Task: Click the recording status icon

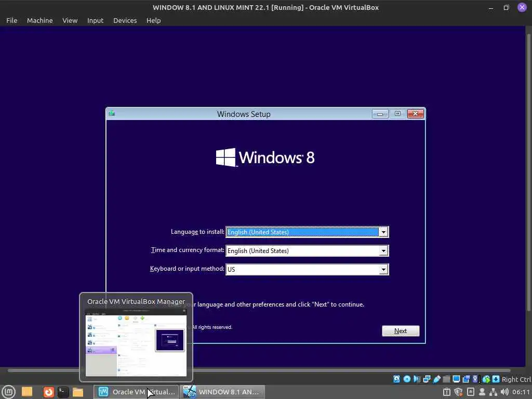Action: (466, 379)
